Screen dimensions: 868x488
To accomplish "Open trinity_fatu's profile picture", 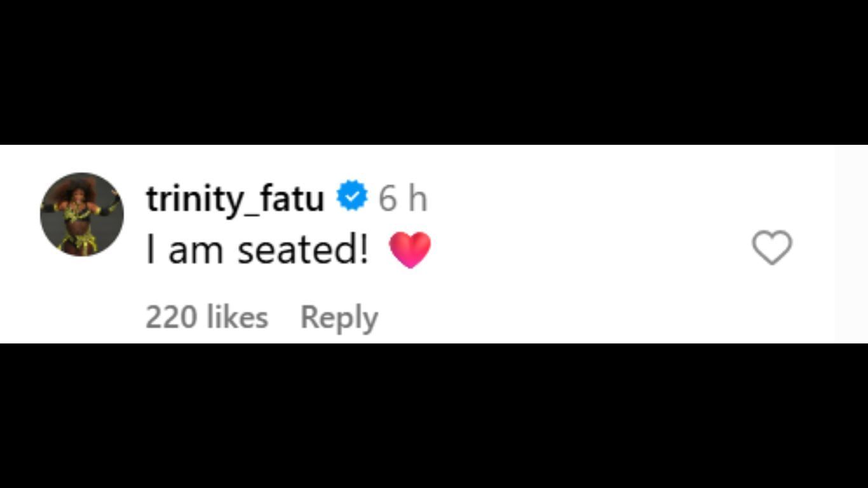I will click(x=82, y=214).
